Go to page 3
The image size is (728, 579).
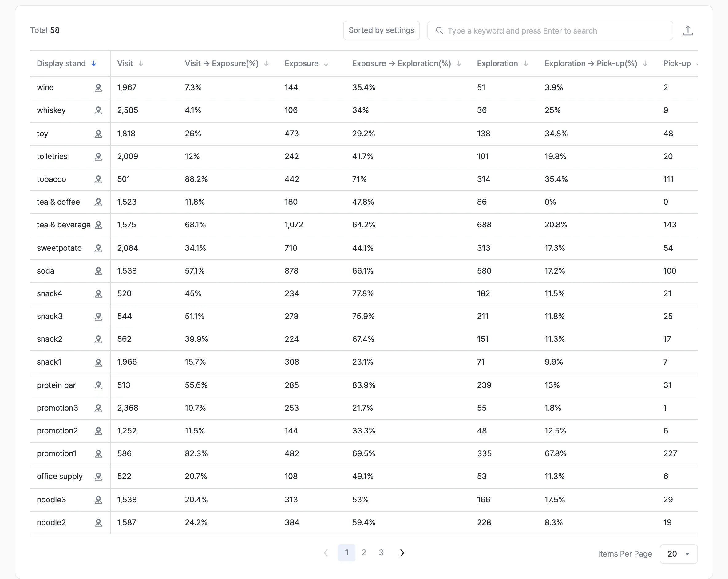(x=381, y=553)
